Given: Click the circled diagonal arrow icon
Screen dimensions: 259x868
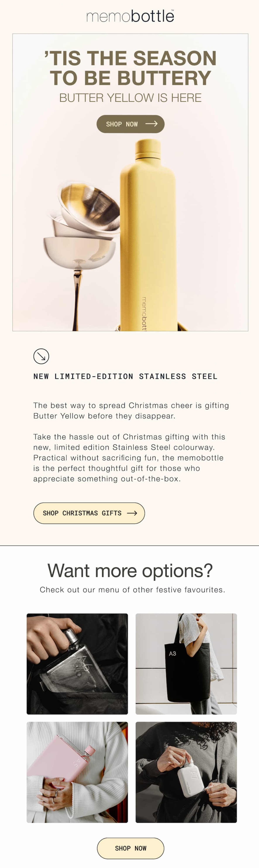Looking at the screenshot, I should (x=41, y=356).
